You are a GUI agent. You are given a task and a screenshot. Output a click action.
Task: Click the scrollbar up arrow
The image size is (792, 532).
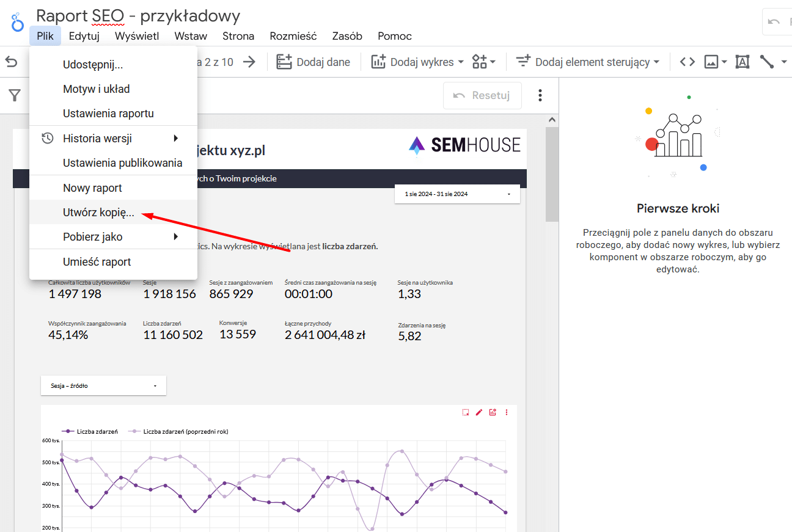(552, 120)
